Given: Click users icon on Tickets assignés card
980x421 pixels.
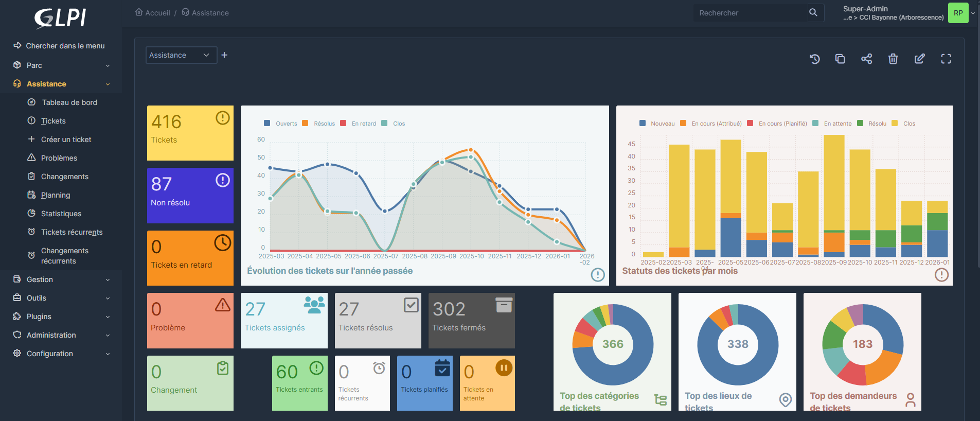Looking at the screenshot, I should point(314,305).
